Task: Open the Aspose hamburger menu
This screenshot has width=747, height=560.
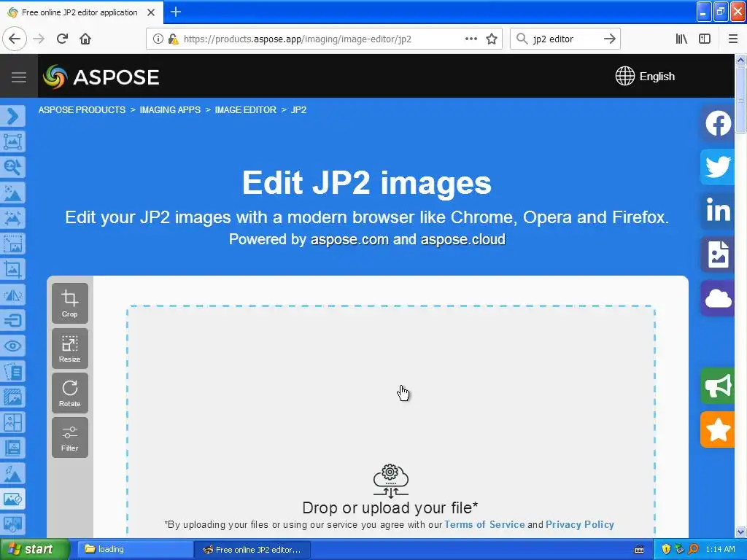Action: 18,77
